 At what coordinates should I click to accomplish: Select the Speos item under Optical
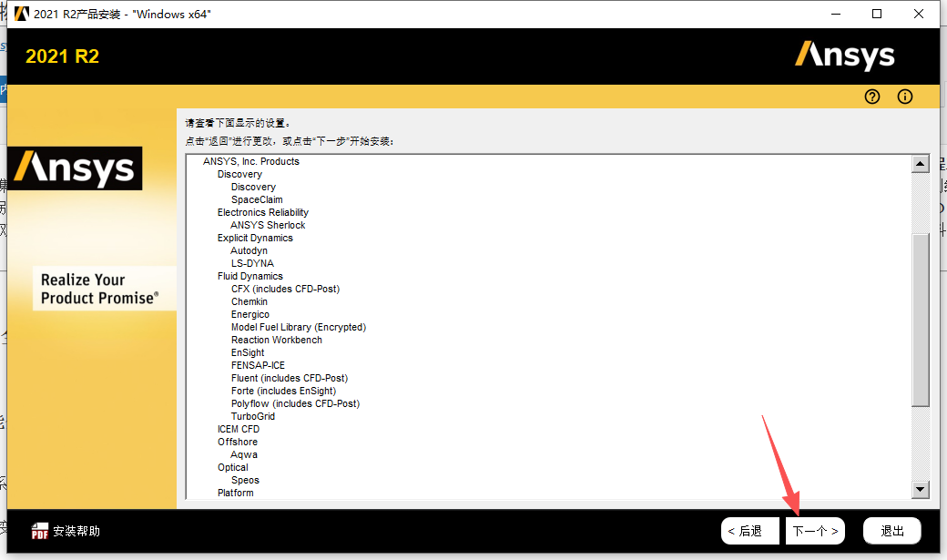[x=244, y=480]
